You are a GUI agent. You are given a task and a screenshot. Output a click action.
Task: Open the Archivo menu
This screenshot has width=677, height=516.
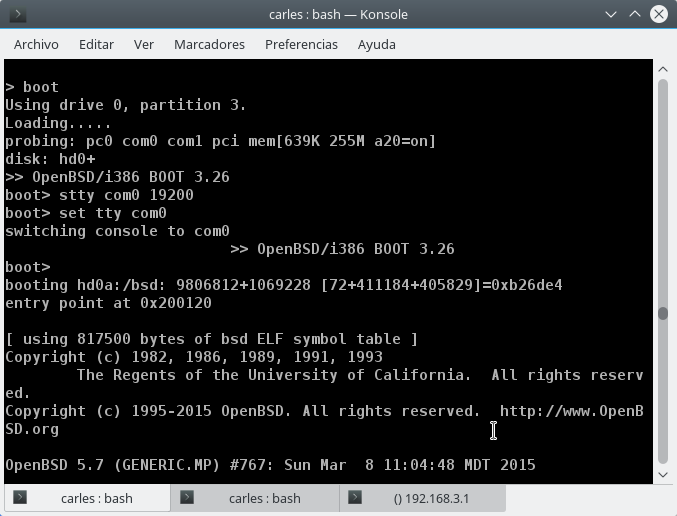pos(36,44)
